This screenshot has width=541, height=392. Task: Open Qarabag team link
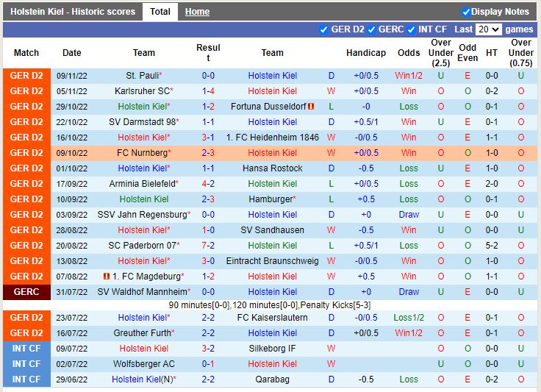(x=272, y=379)
